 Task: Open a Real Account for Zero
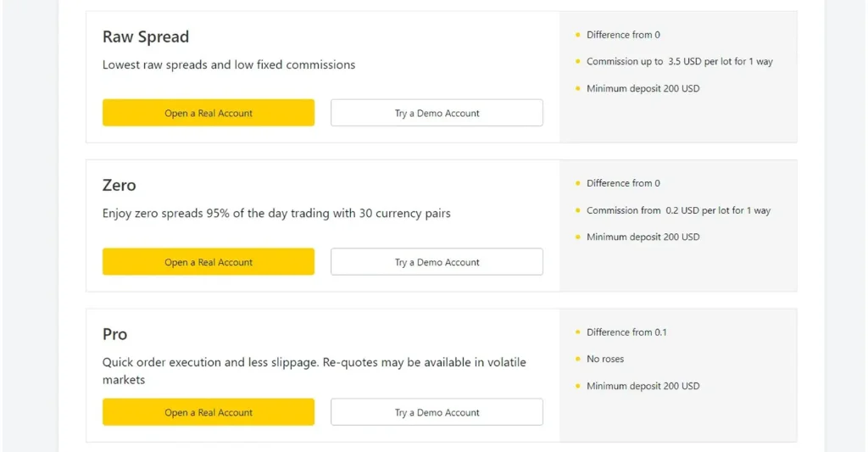click(209, 262)
